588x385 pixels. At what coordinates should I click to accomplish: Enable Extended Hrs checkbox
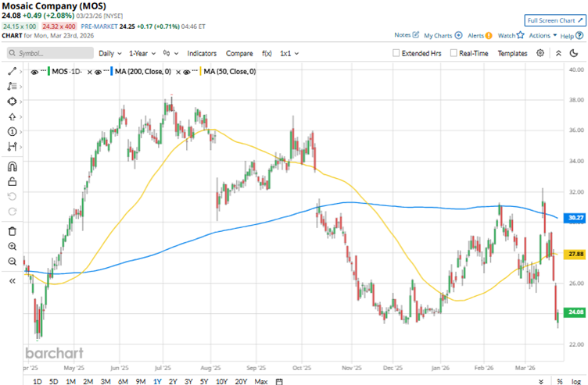(397, 53)
